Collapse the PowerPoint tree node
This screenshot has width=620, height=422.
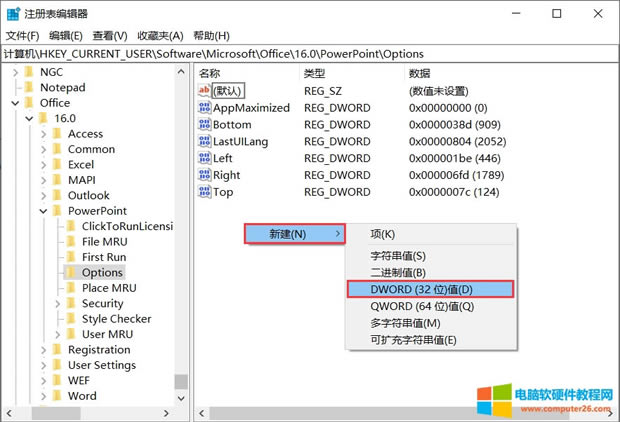pos(43,211)
